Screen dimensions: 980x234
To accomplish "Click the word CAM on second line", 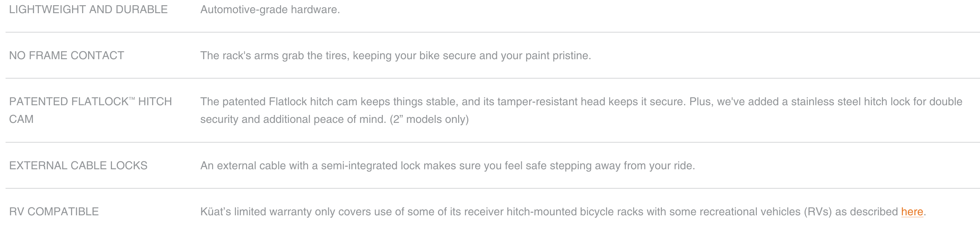I will (21, 119).
